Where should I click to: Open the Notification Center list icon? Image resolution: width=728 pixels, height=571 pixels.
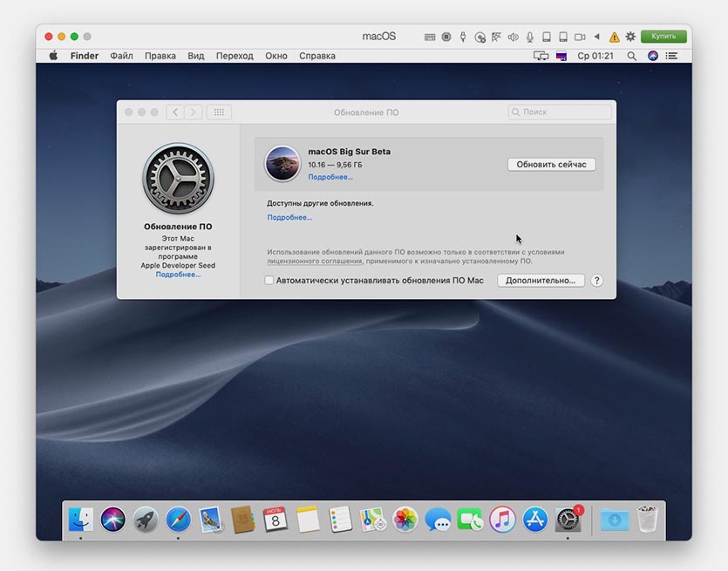point(671,56)
